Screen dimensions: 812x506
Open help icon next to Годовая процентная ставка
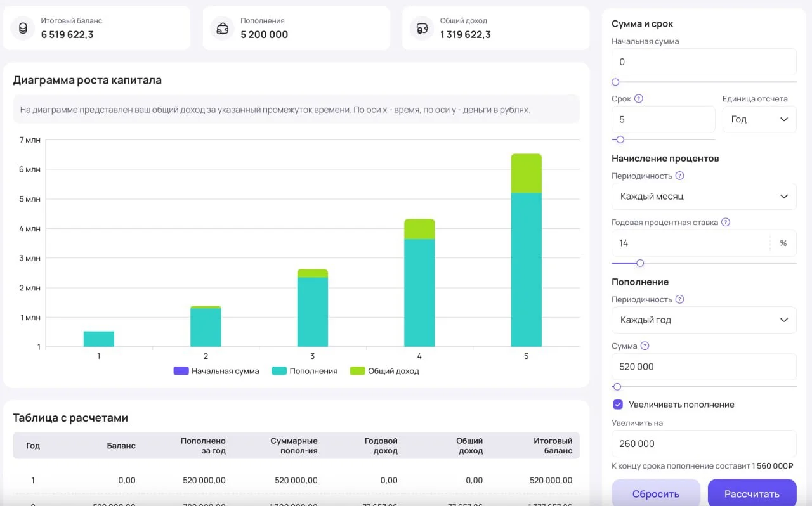point(726,223)
